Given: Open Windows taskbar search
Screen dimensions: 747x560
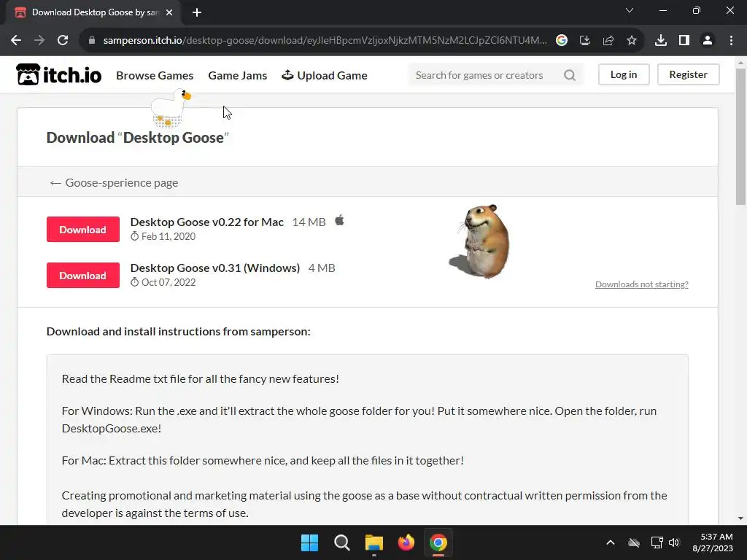Looking at the screenshot, I should 342,542.
